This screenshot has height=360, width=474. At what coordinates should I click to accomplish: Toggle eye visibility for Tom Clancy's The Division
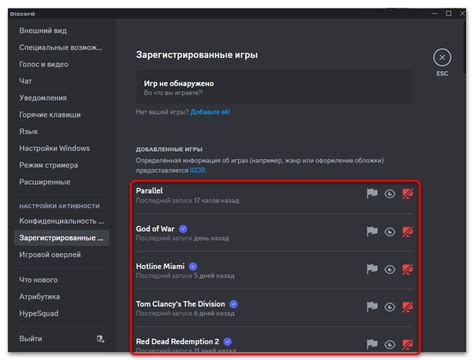click(390, 307)
